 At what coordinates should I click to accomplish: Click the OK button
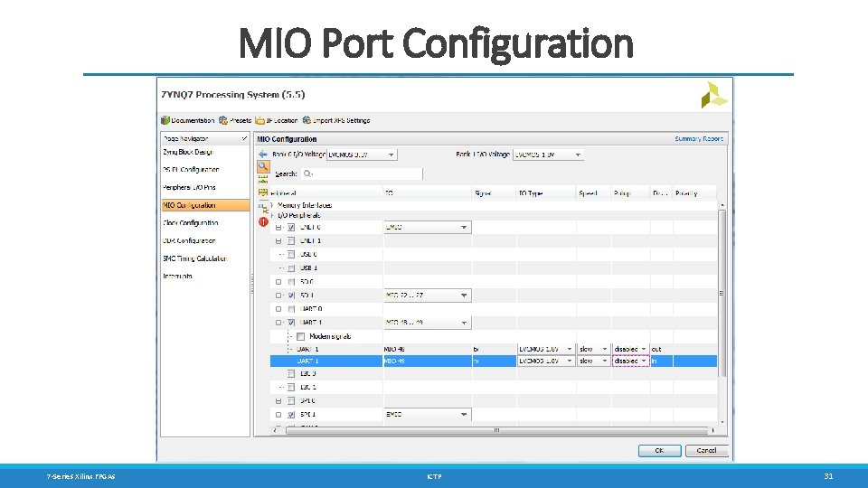pyautogui.click(x=659, y=450)
